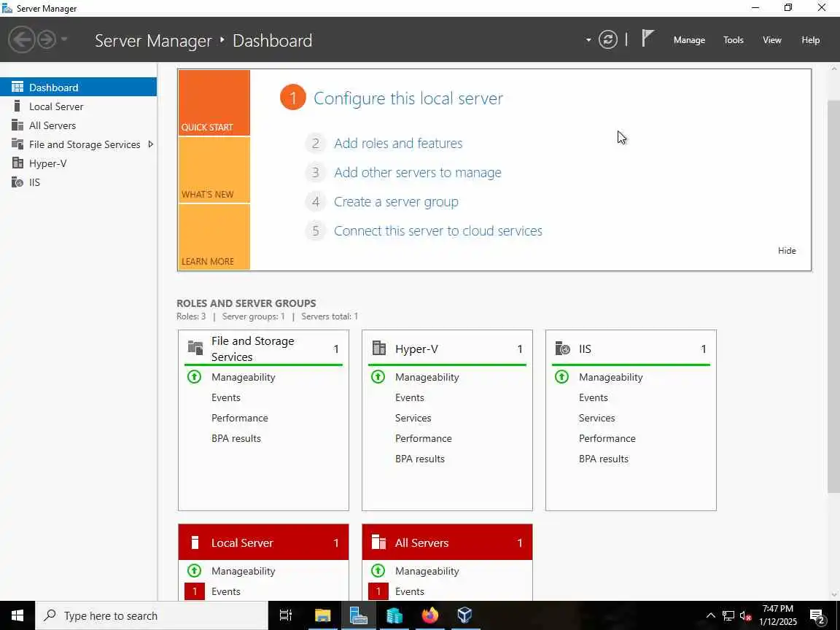840x630 pixels.
Task: Open the notifications flag
Action: (647, 39)
